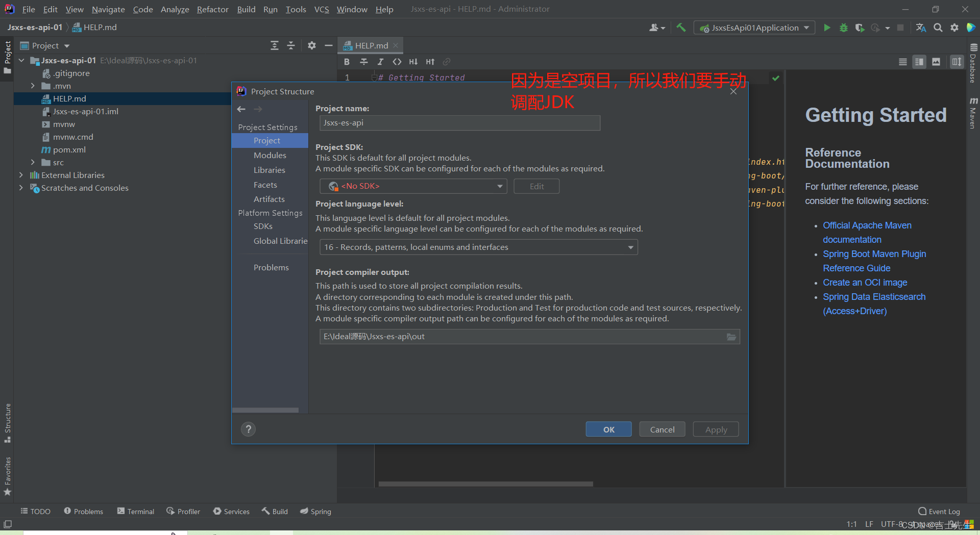980x535 pixels.
Task: Run with coverage shield icon
Action: [x=860, y=28]
